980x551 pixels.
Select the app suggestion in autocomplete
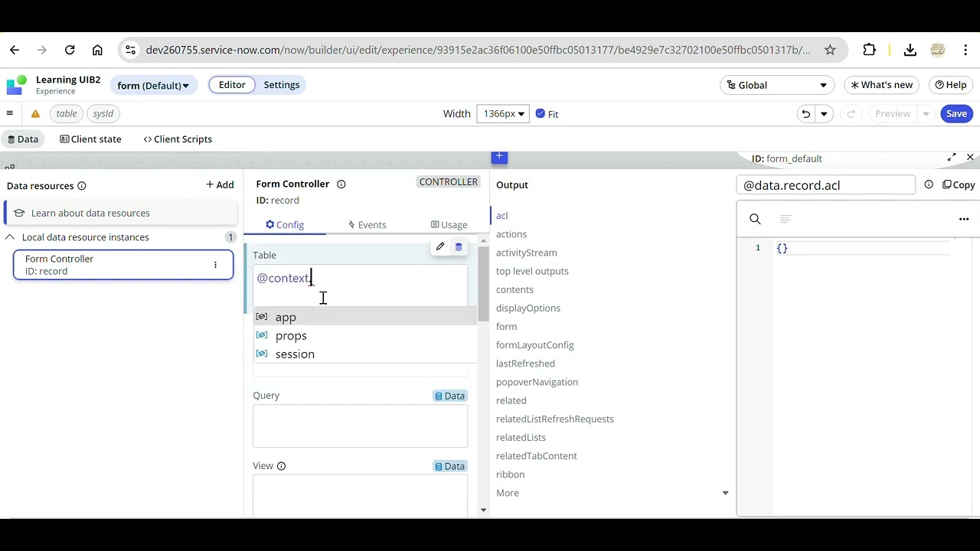365,317
